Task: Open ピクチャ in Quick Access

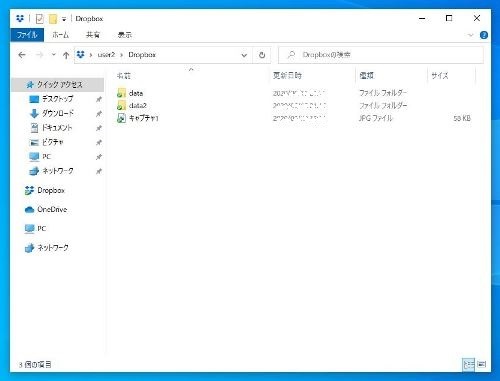Action: click(x=52, y=142)
